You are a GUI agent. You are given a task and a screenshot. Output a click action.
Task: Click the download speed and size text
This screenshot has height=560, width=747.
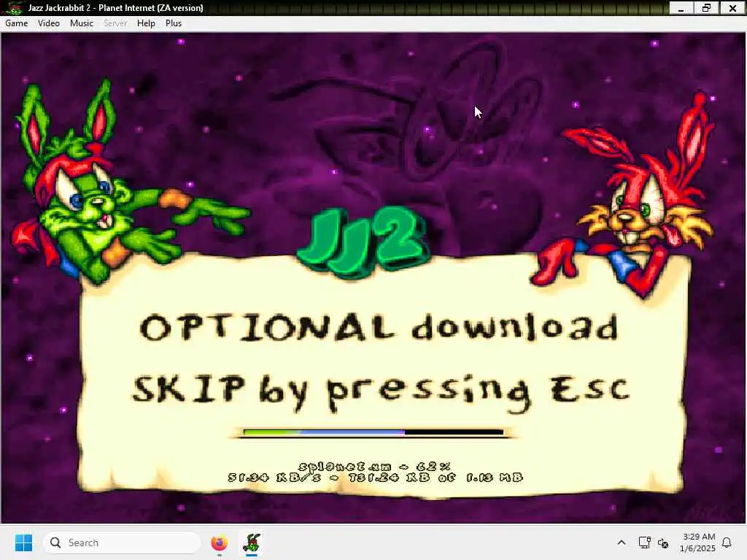click(x=376, y=478)
